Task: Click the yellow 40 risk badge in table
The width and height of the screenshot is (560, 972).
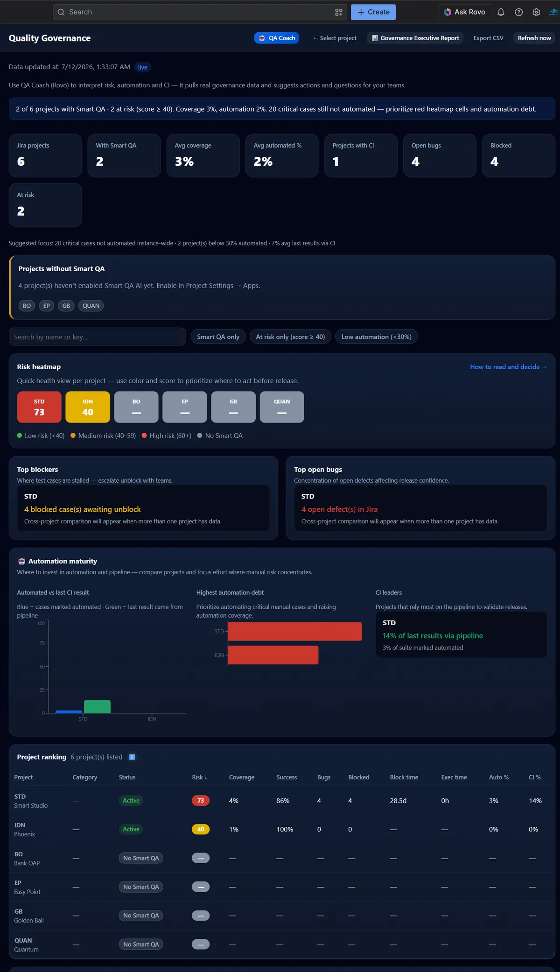Action: coord(201,830)
